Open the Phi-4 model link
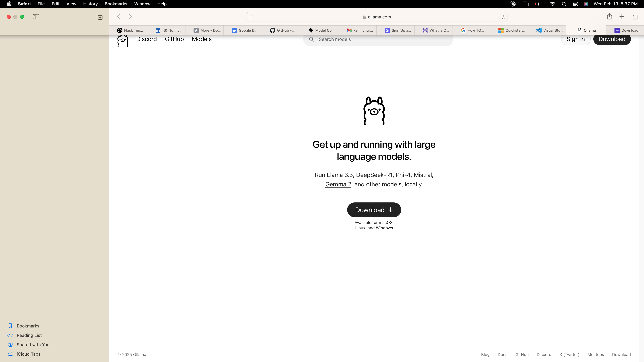Viewport: 644px width, 362px height. click(x=403, y=175)
